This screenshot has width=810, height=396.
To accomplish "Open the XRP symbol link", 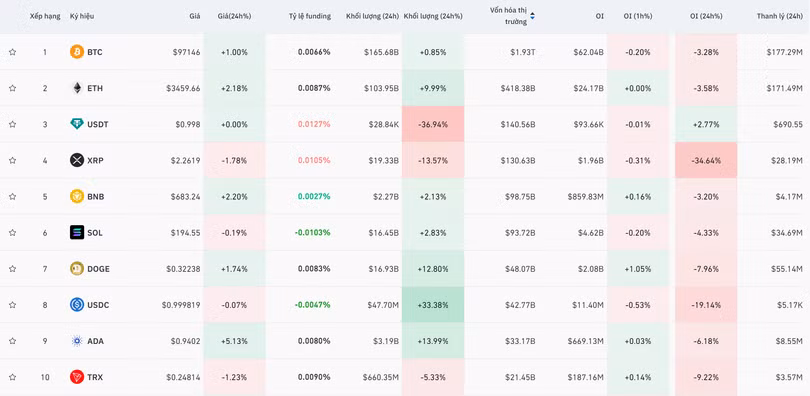I will pos(95,161).
